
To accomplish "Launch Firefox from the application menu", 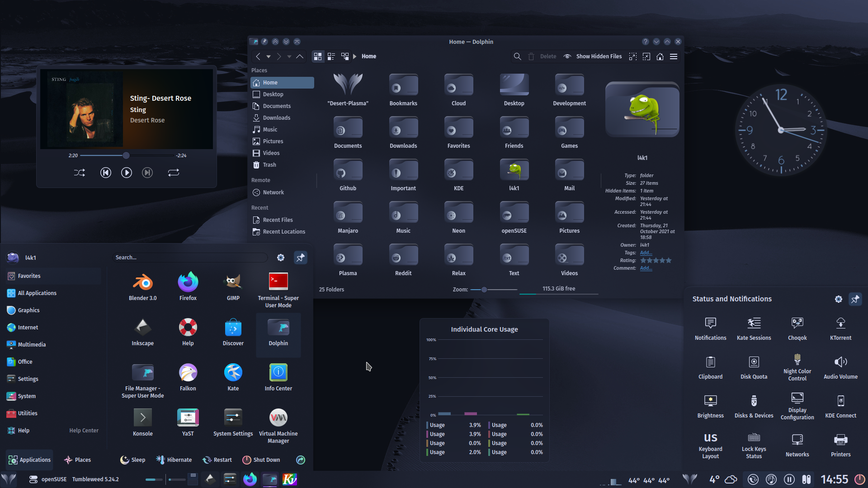I will pyautogui.click(x=188, y=286).
